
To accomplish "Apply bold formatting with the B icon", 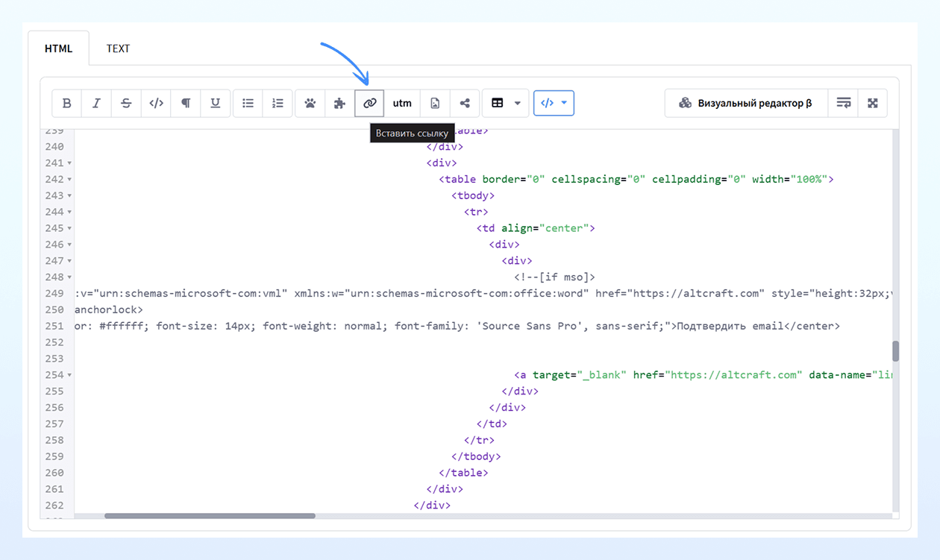I will point(66,104).
